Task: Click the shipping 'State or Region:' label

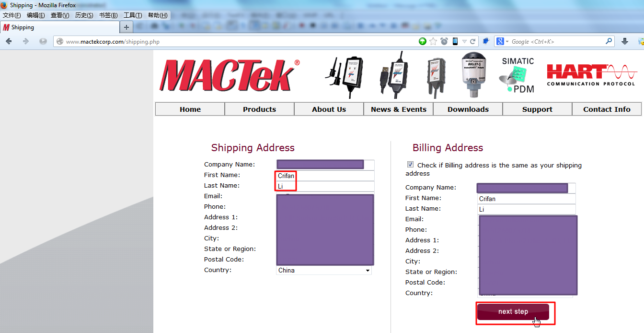Action: 230,249
